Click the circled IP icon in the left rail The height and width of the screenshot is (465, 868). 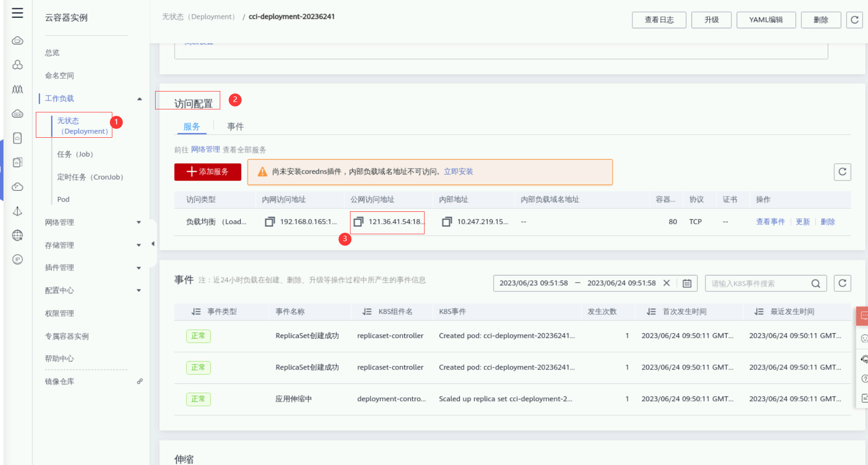17,260
